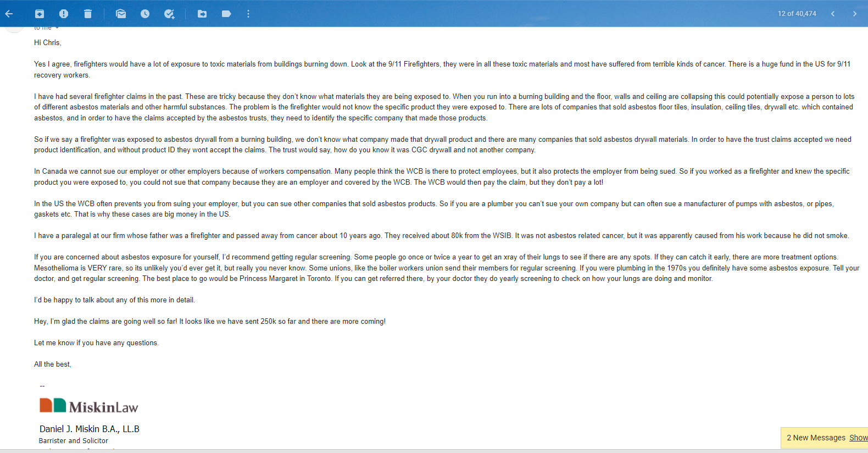Click the '12 of 40,474' message counter
This screenshot has width=868, height=453.
[x=797, y=14]
